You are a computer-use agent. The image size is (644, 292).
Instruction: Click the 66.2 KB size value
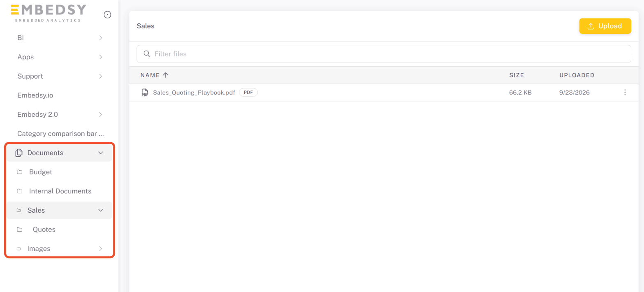coord(520,93)
